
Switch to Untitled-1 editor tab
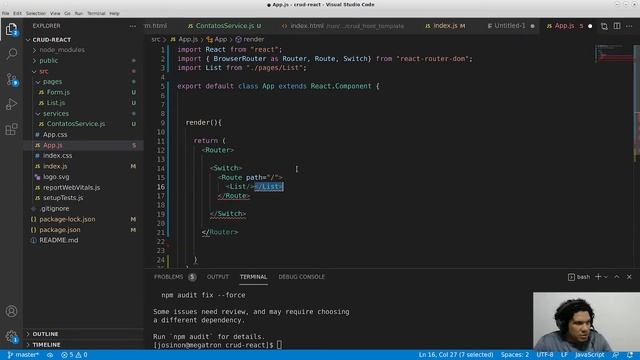pyautogui.click(x=510, y=26)
